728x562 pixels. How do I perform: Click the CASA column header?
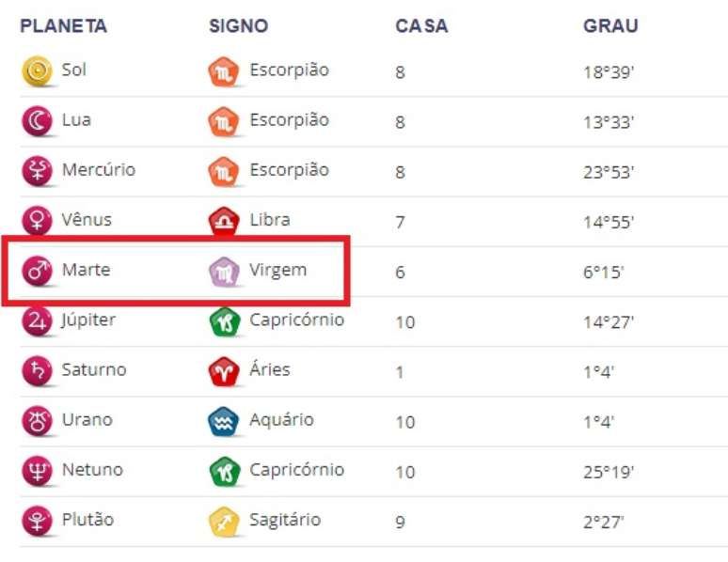(420, 26)
